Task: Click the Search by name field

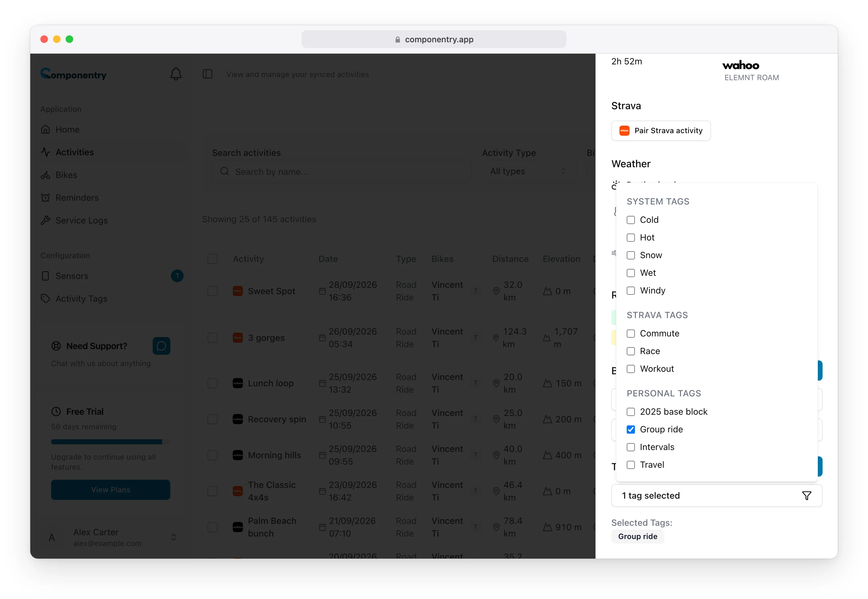Action: tap(342, 171)
